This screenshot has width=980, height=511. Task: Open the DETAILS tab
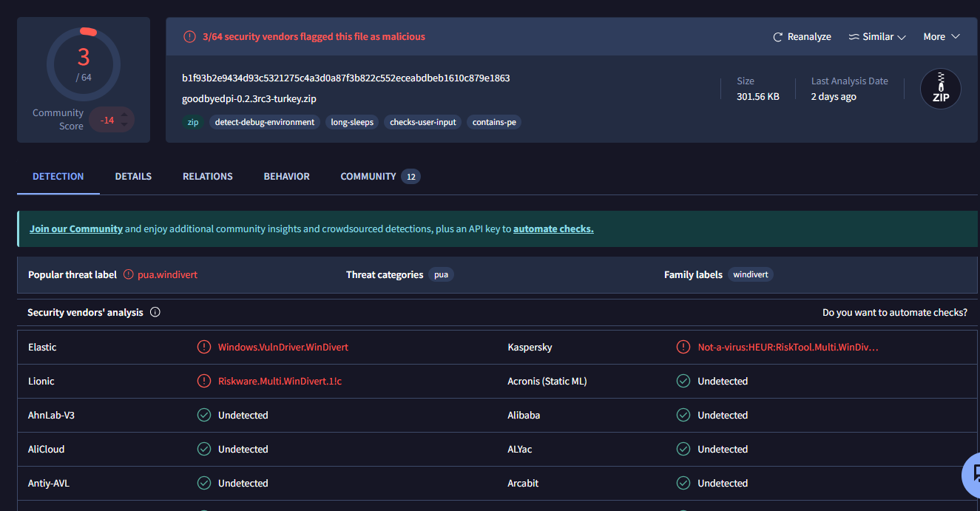coord(133,176)
